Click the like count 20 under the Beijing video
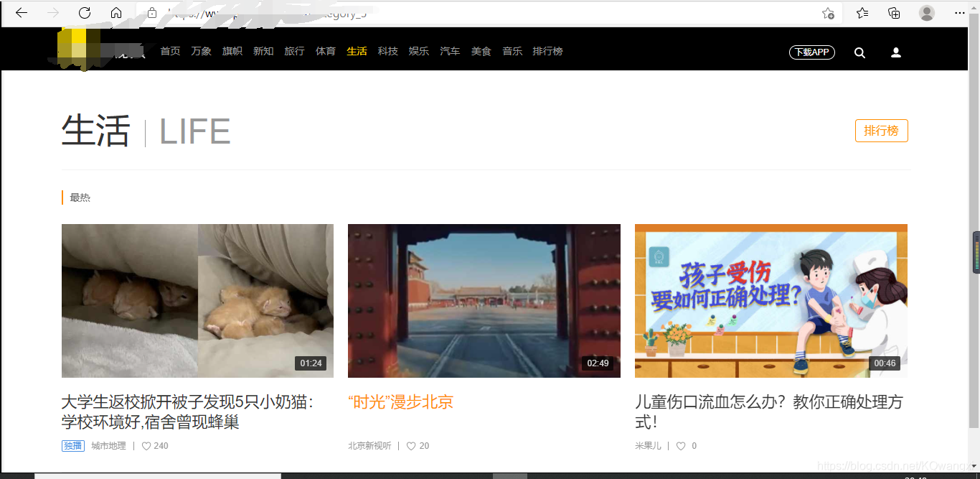 coord(424,446)
